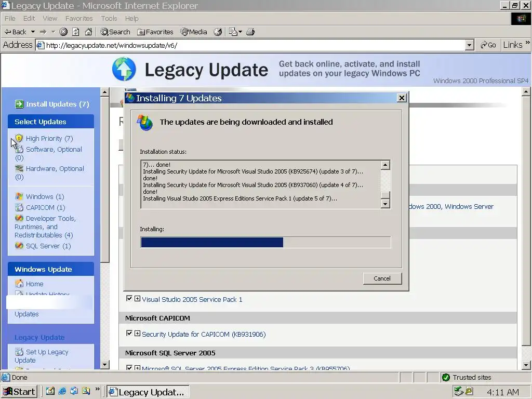Open the Help menu

click(131, 18)
